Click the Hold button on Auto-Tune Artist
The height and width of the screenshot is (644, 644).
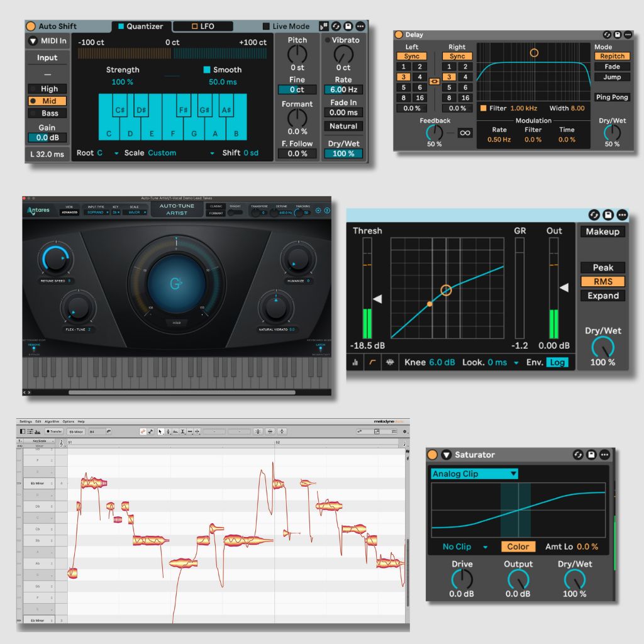click(x=177, y=323)
